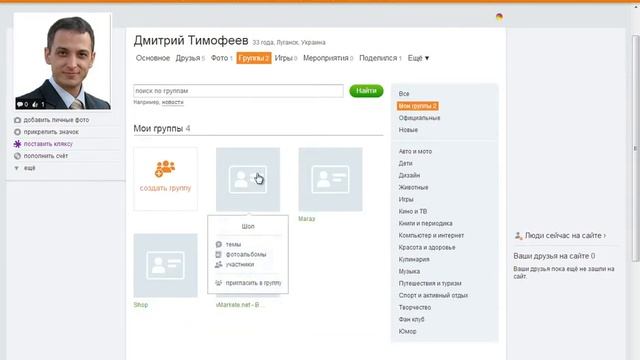Screen dimensions: 640x360
Task: Click the пополнить счёт link
Action: pos(46,156)
